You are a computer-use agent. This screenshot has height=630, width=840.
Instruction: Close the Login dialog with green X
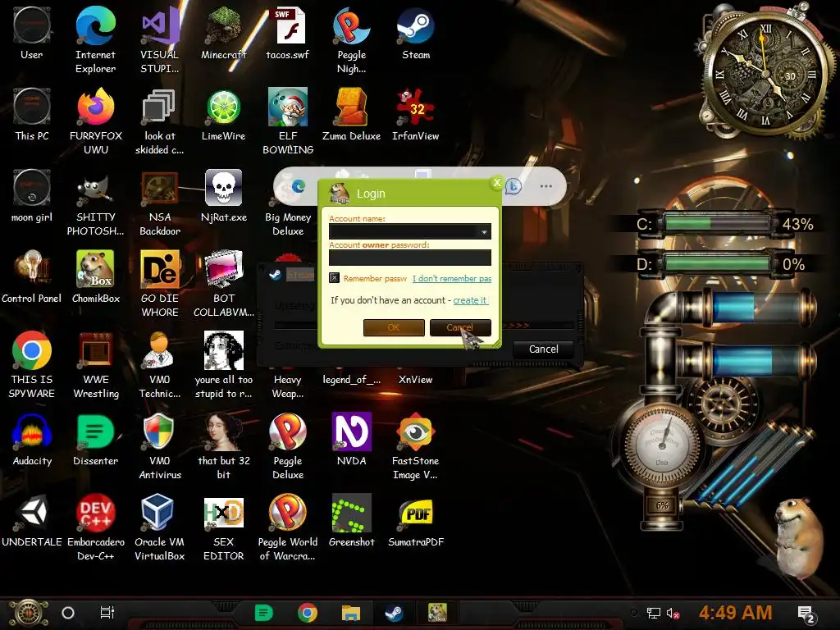pyautogui.click(x=496, y=183)
